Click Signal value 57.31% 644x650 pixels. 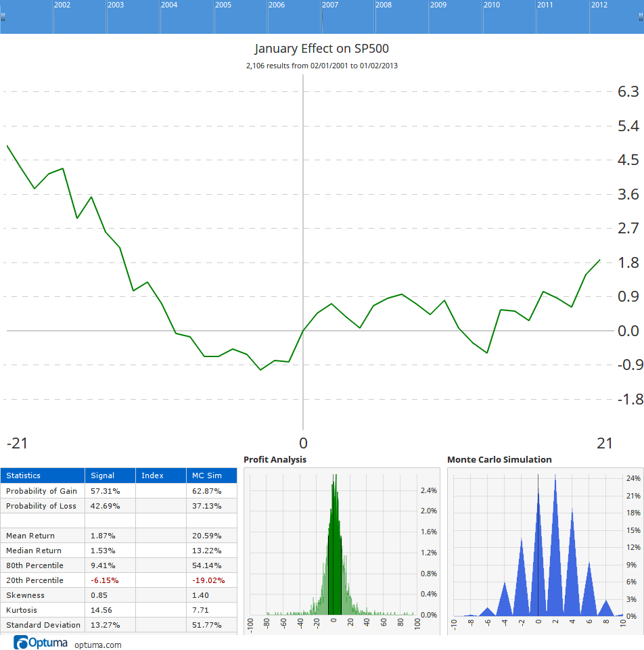tap(106, 491)
